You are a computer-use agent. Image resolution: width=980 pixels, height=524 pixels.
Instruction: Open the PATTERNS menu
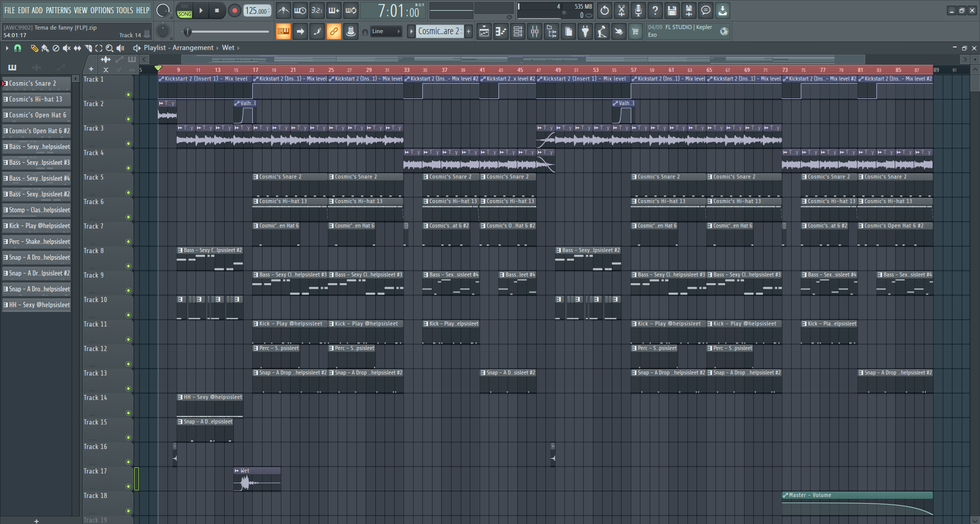(x=58, y=10)
